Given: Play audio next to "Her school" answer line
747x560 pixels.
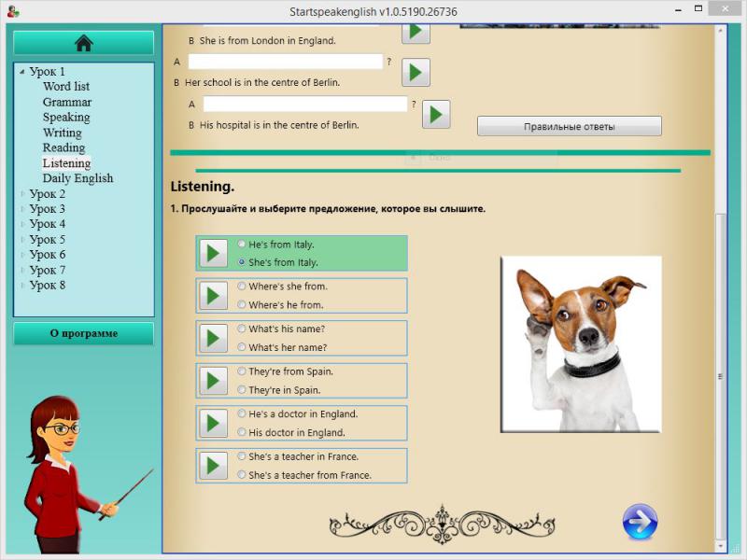Looking at the screenshot, I should [416, 73].
